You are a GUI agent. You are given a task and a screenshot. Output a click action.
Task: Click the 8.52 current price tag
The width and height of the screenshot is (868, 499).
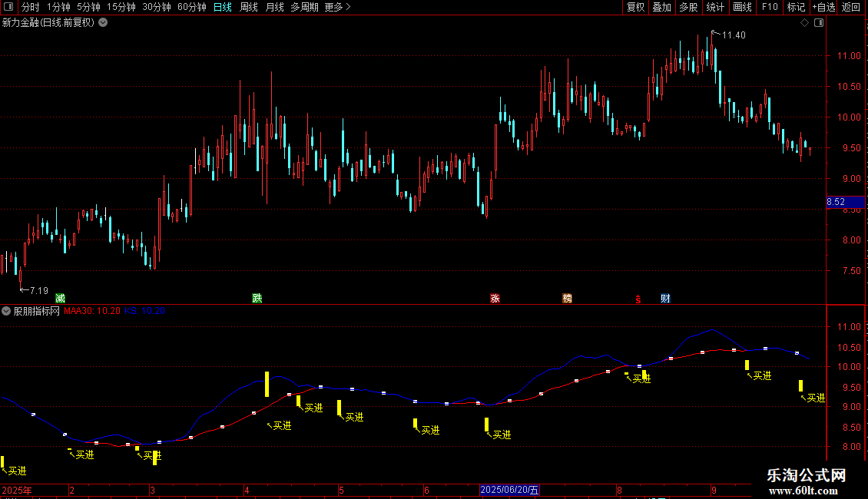click(x=845, y=202)
